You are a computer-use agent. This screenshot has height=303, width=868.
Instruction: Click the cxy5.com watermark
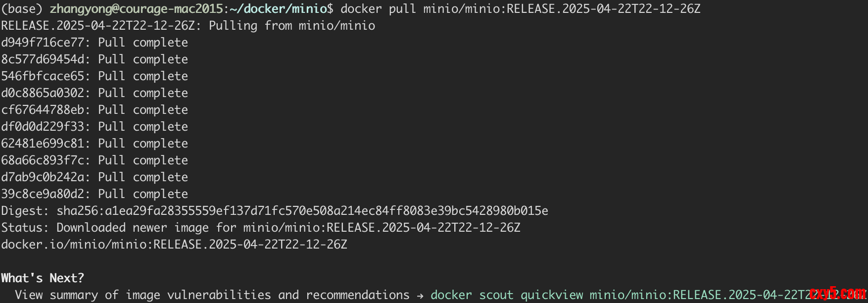click(x=837, y=293)
